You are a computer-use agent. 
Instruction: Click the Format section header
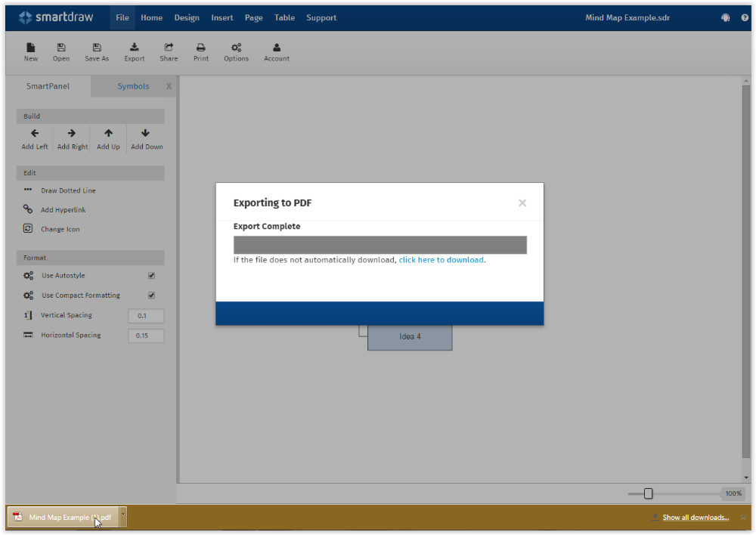click(x=90, y=258)
